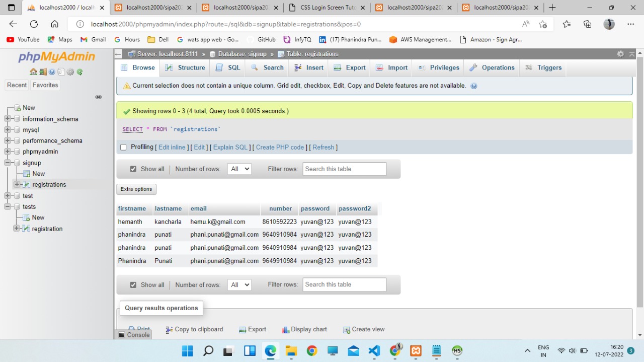Reload navigation panel with green refresh icon
Screen dimensions: 644x362
pos(79,72)
